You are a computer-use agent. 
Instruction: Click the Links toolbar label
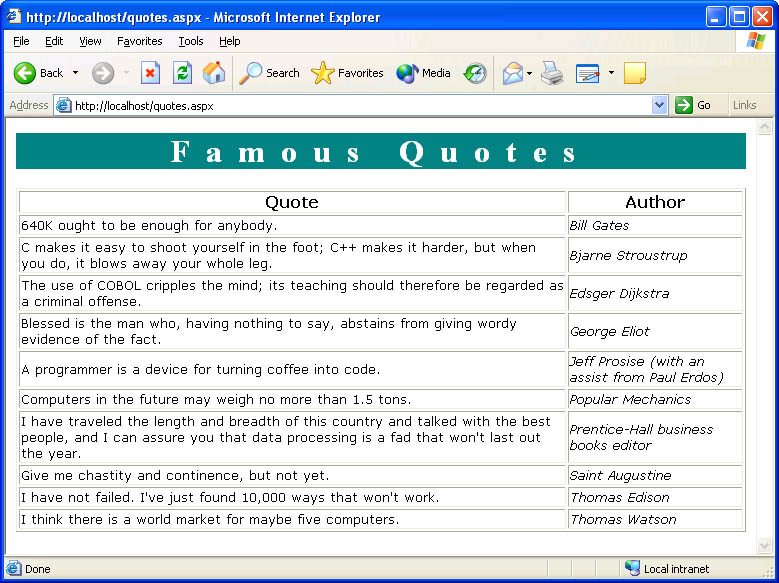[x=744, y=105]
